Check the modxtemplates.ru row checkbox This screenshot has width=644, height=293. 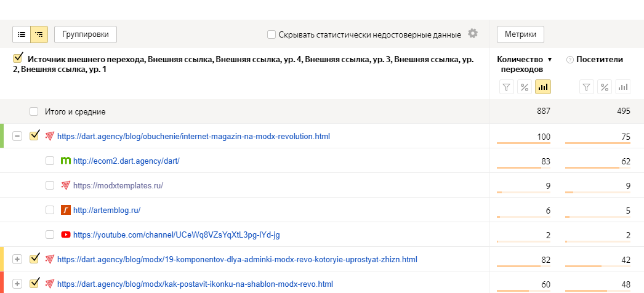[50, 185]
